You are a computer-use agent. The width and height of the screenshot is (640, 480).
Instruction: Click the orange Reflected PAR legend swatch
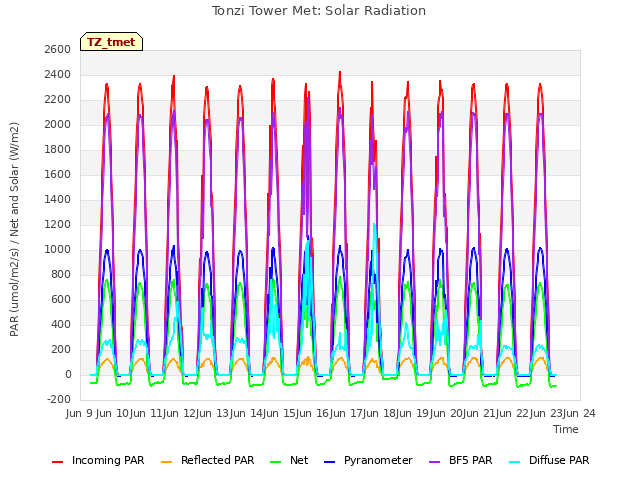(x=167, y=462)
